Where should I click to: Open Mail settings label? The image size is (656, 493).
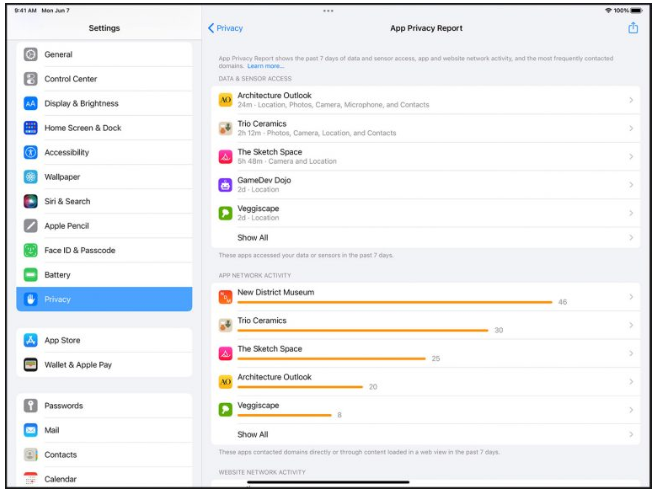(52, 430)
